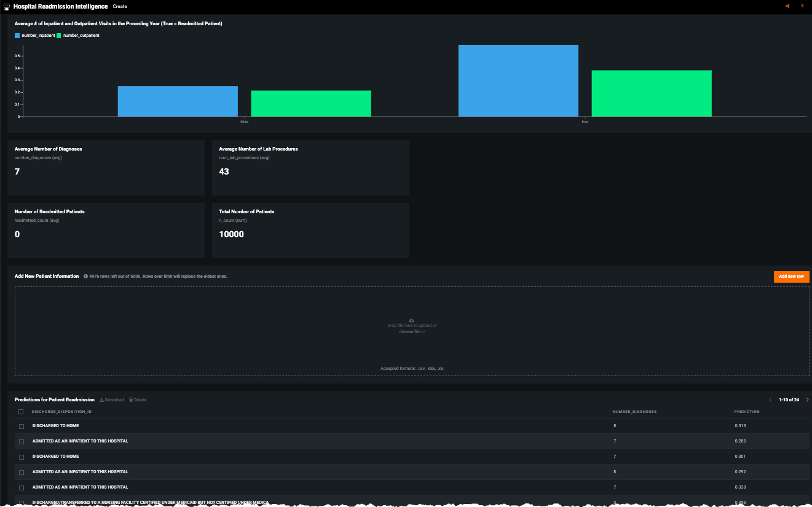Select checkbox for prediction 0.285 row
This screenshot has height=507, width=812.
coord(22,441)
